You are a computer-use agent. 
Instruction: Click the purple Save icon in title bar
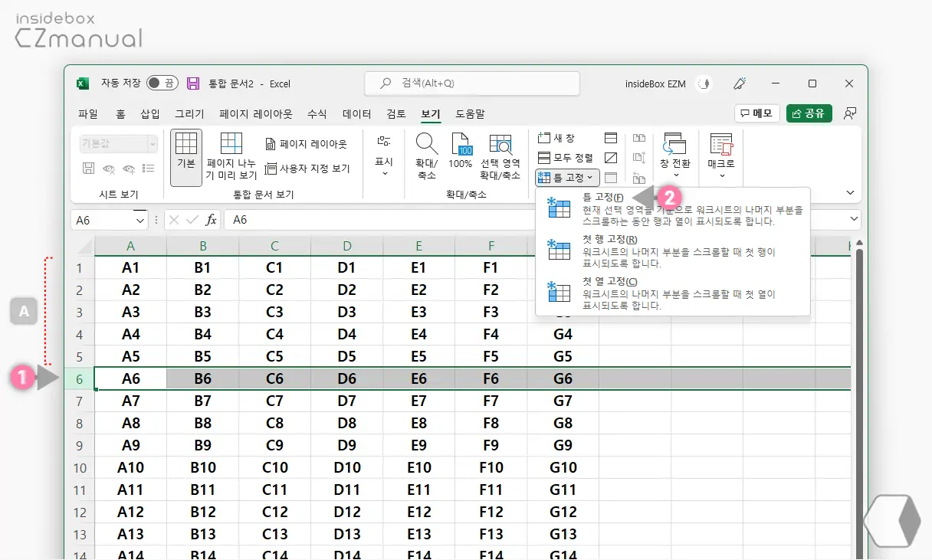(x=193, y=84)
